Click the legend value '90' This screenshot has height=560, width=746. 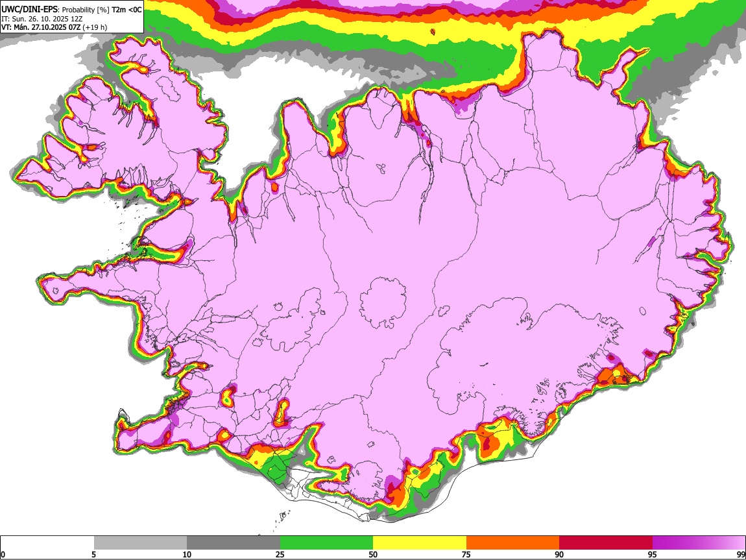click(559, 554)
